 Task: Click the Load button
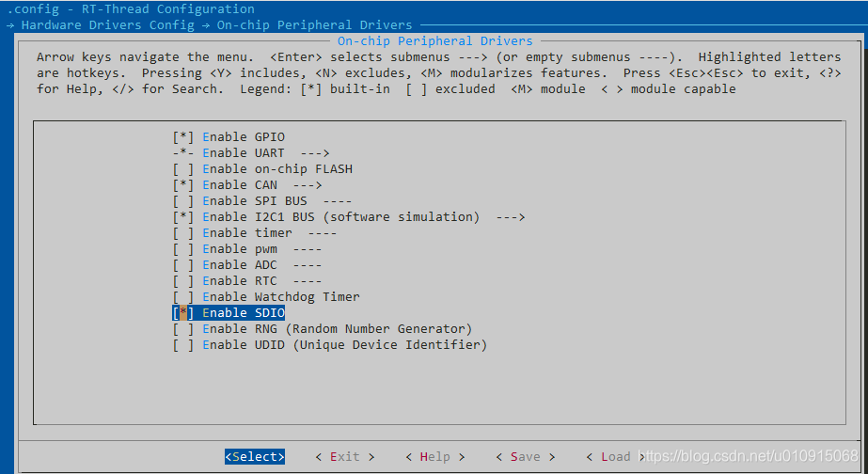[616, 457]
